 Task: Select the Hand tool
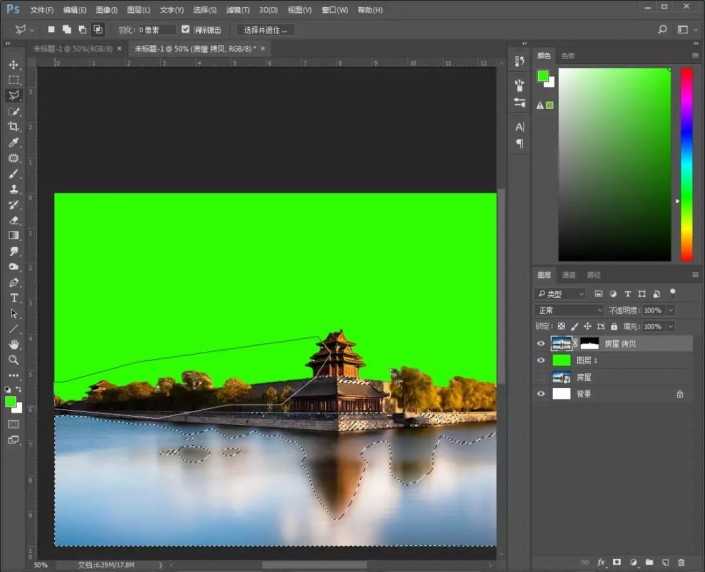click(x=14, y=344)
